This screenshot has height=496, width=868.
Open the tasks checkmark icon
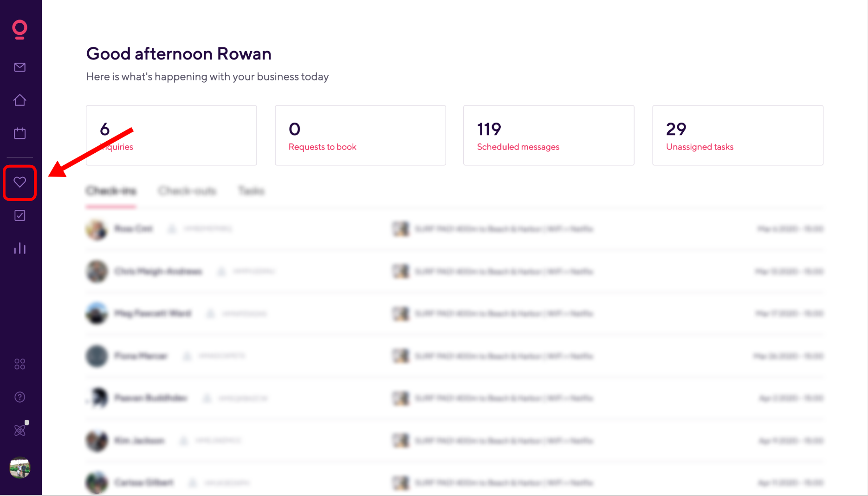(19, 215)
